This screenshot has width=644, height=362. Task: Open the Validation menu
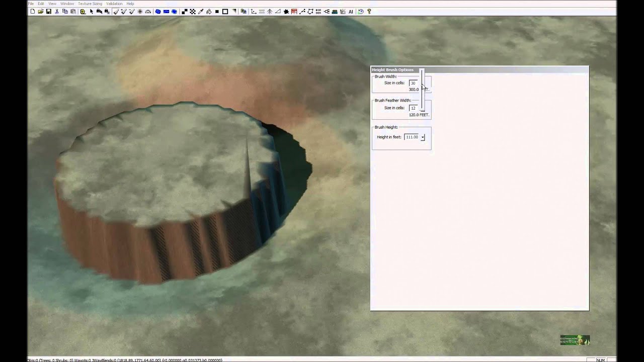click(114, 4)
